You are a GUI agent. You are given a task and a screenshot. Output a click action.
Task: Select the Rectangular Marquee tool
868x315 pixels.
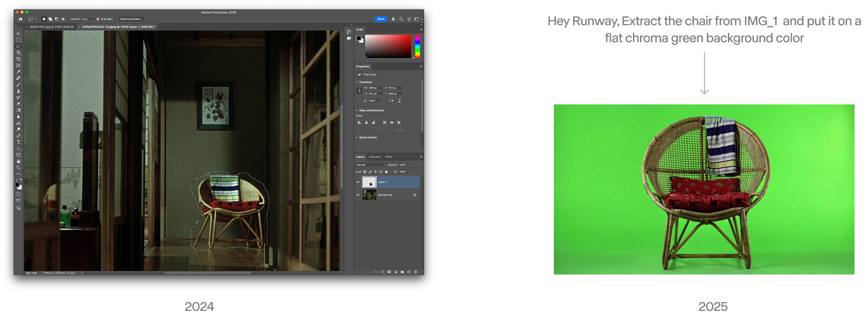pos(18,40)
